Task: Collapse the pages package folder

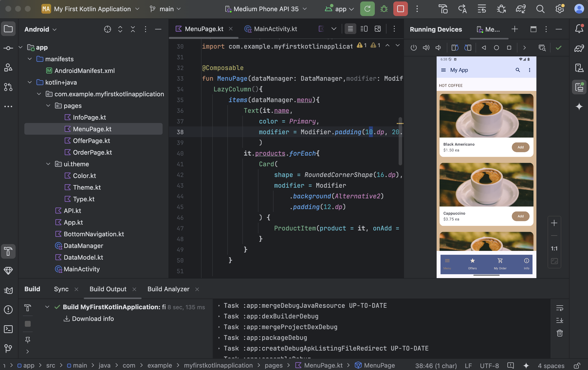Action: point(48,106)
